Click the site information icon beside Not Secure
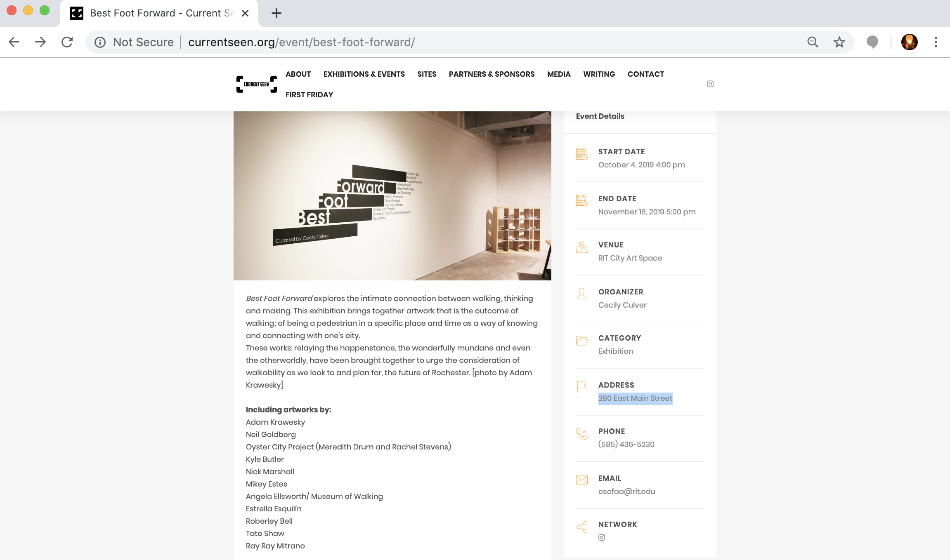 tap(100, 42)
